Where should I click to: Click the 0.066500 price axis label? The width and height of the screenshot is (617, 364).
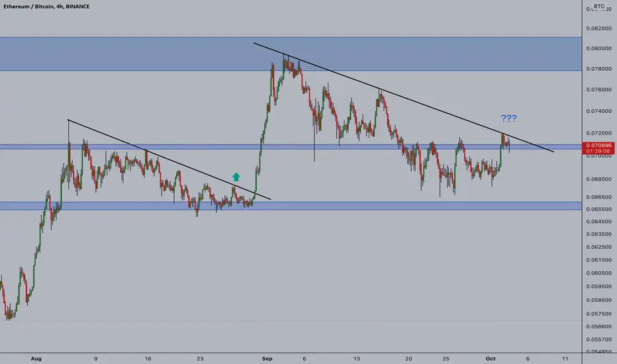click(x=599, y=197)
